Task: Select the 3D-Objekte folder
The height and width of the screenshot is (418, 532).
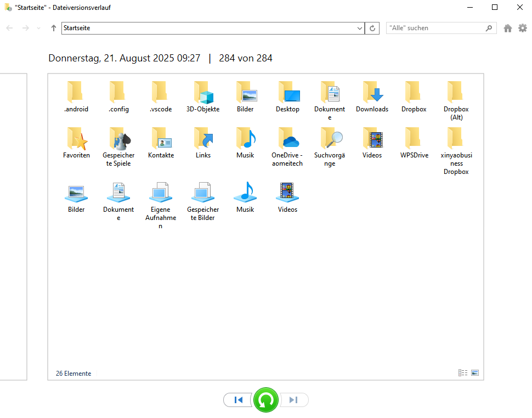Action: 203,97
